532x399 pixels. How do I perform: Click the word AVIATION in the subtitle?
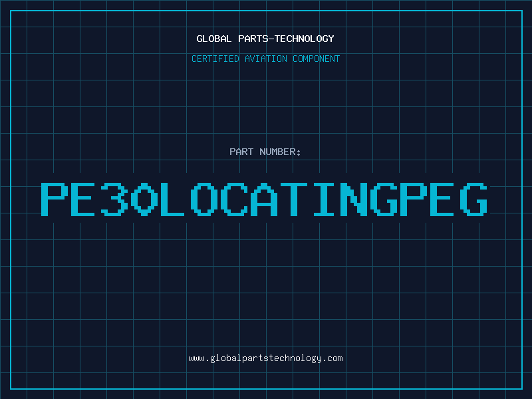266,59
